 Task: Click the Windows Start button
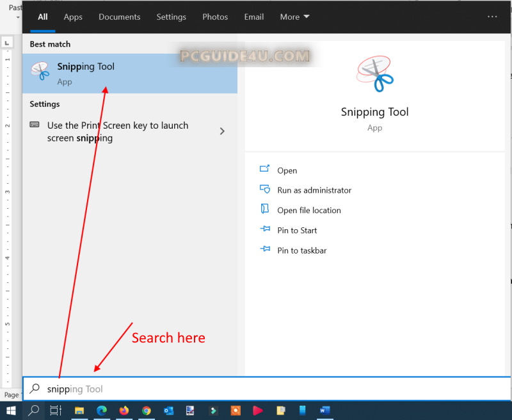point(11,410)
